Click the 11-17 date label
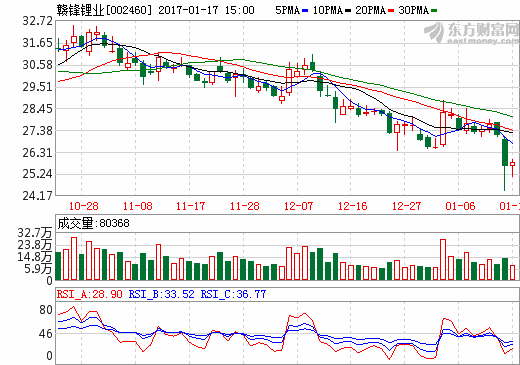The image size is (520, 365). (190, 206)
